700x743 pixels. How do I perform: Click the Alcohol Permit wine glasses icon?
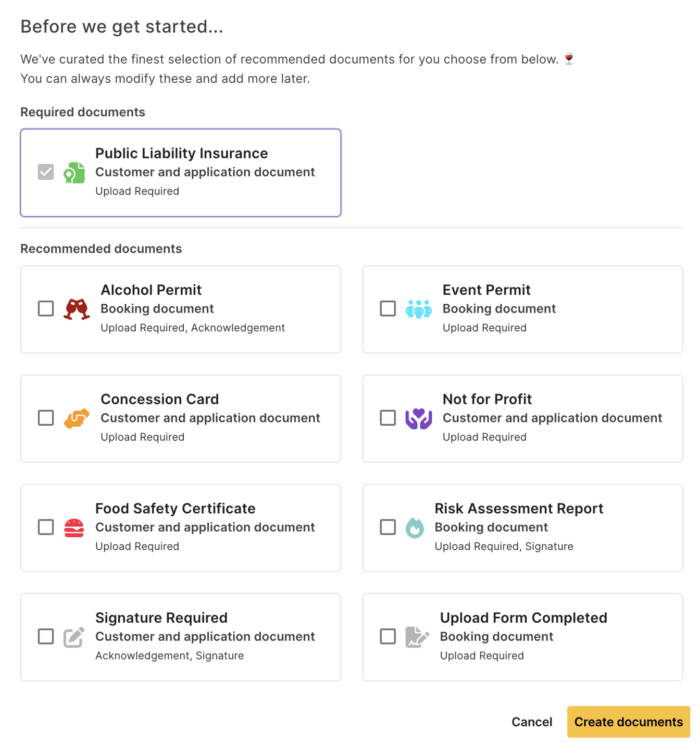[77, 309]
